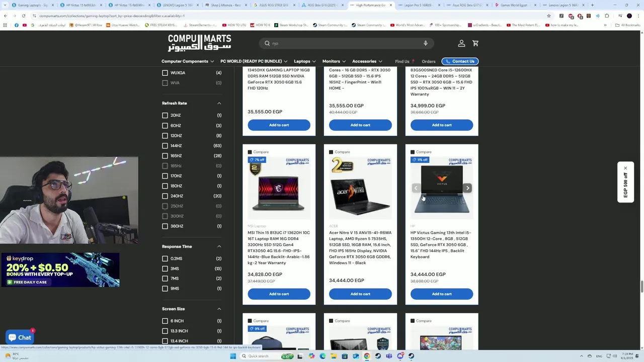Tick Compare on the HP Victus card
Viewport: 644px width, 362px height.
[413, 152]
